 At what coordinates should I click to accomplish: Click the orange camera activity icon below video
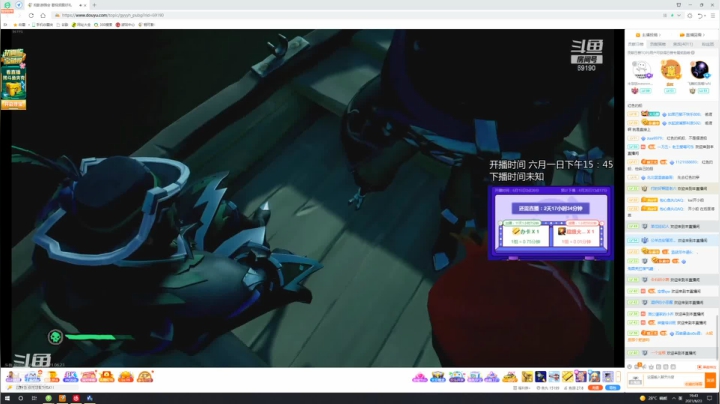[x=107, y=377]
